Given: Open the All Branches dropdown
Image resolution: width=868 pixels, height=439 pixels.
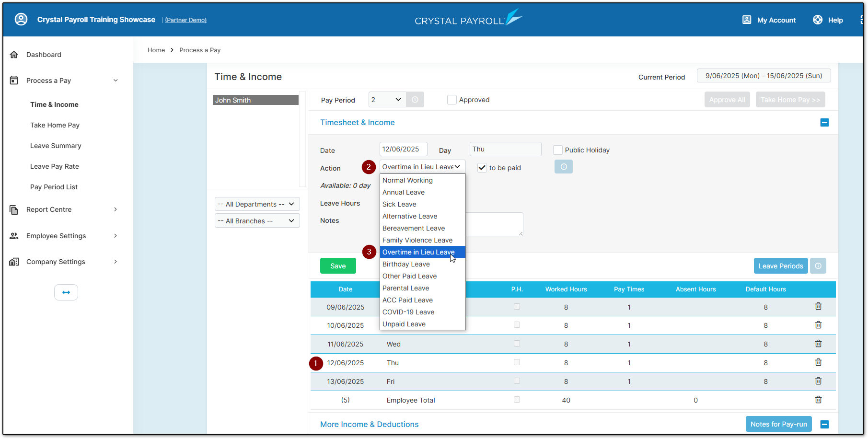Looking at the screenshot, I should click(257, 221).
